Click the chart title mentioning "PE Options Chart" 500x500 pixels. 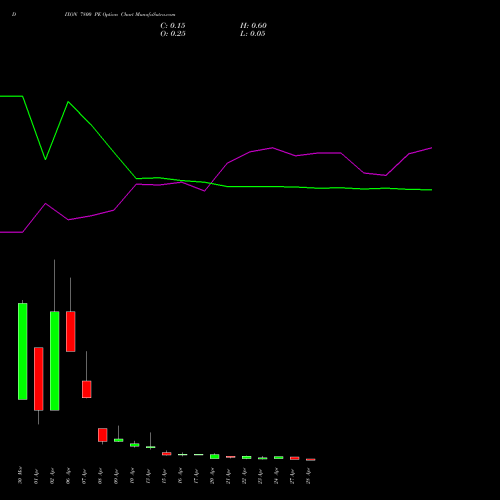[120, 14]
